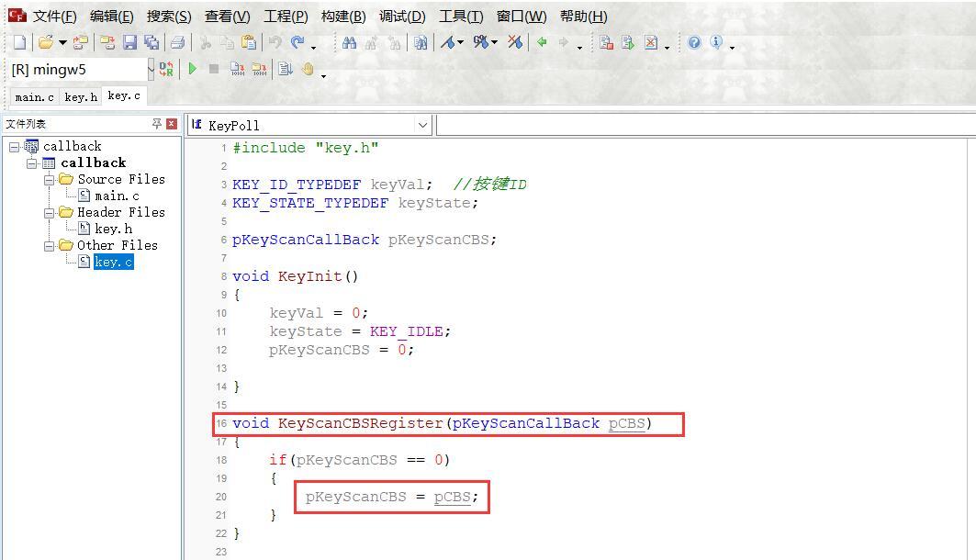Collapse the top-level callback workspace node
The width and height of the screenshot is (976, 560).
(x=14, y=147)
